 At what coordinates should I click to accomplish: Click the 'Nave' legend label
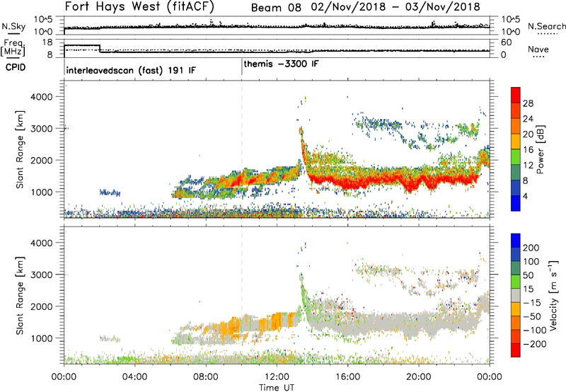point(538,50)
